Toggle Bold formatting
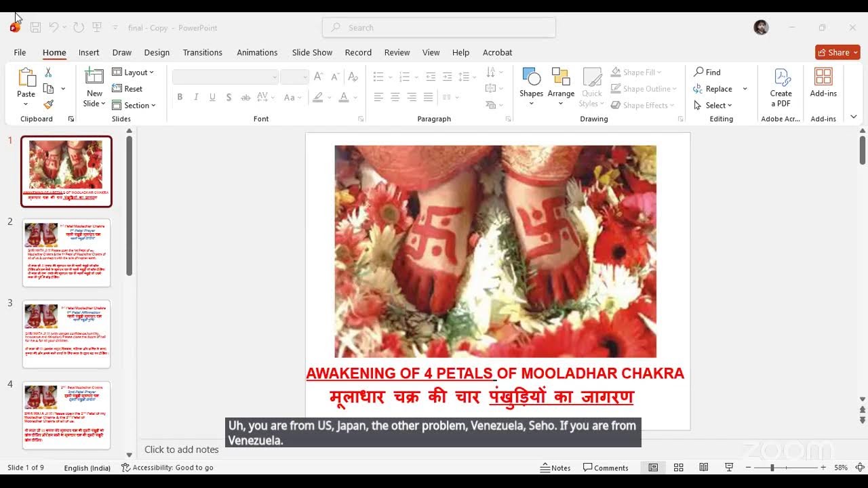 click(x=180, y=98)
